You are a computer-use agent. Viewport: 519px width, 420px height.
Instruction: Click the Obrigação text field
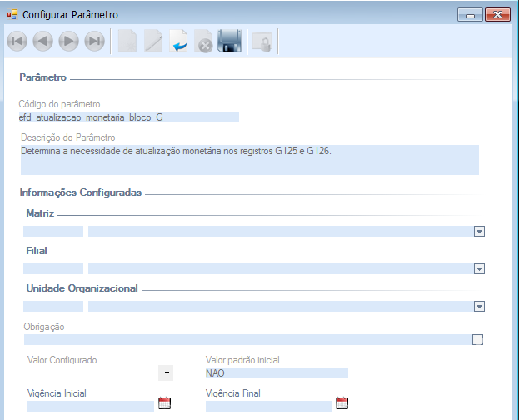(x=248, y=339)
